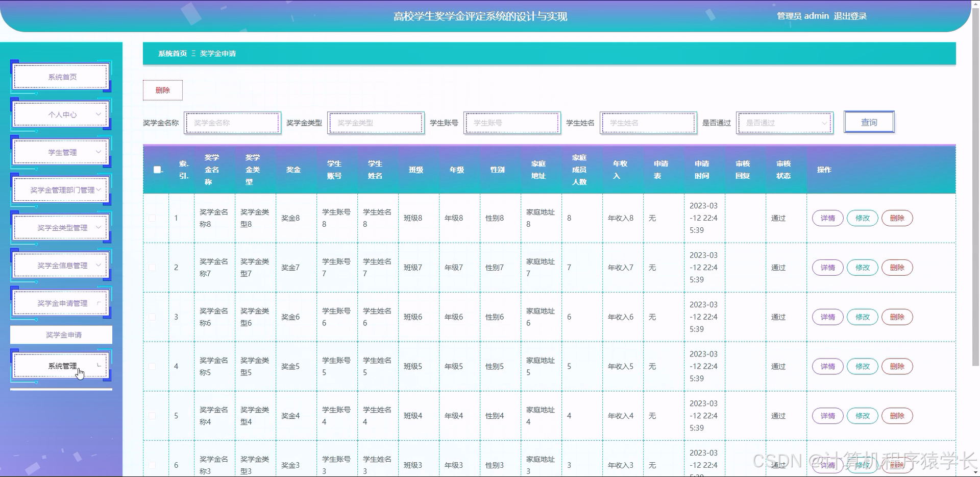Open 奖学金信息管理 sidebar menu
This screenshot has height=477, width=980.
click(61, 266)
